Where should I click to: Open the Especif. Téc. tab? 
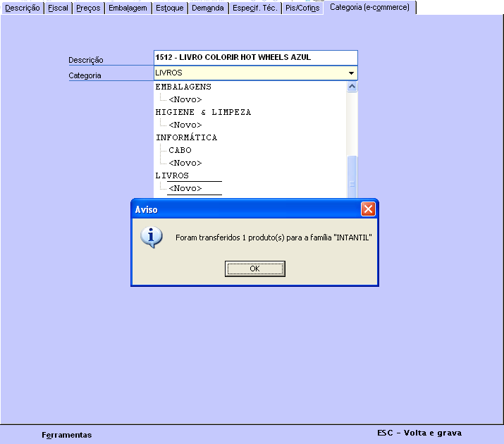click(255, 8)
